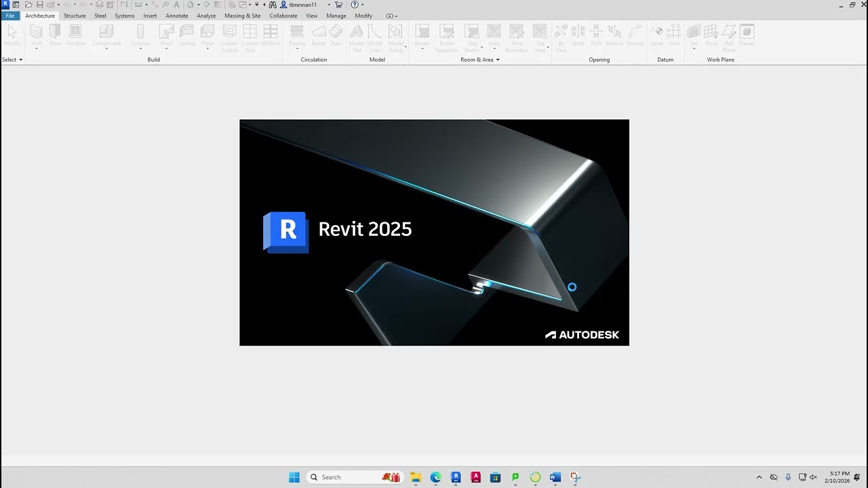Switch to the Collaborate ribbon tab

[x=283, y=16]
